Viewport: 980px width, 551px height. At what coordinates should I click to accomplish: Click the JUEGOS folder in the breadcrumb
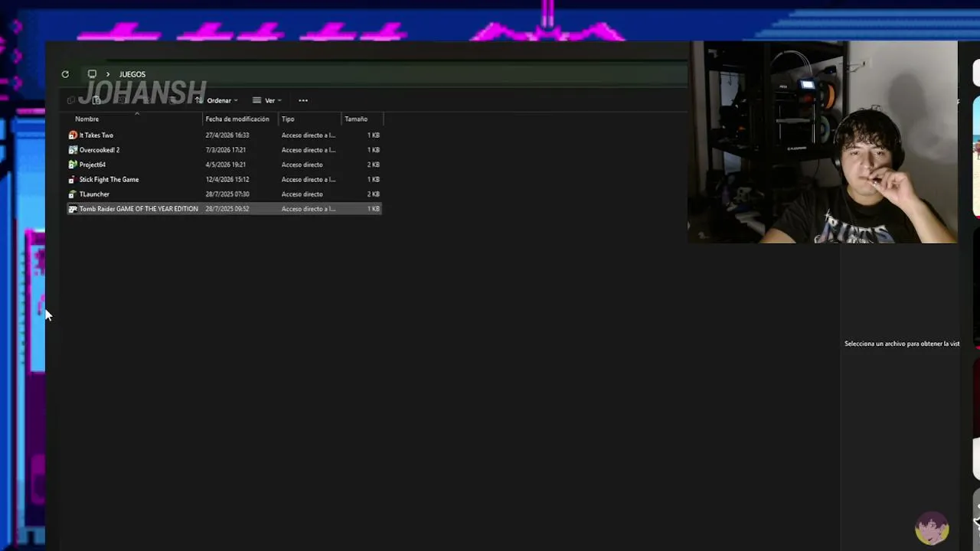click(132, 74)
